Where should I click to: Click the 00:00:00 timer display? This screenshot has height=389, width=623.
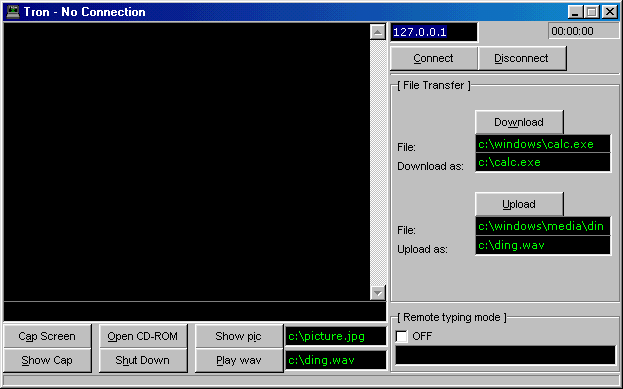584,31
